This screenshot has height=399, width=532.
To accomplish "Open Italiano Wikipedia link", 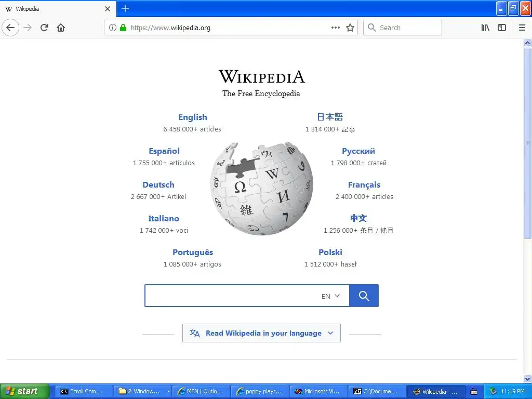I will click(x=164, y=219).
